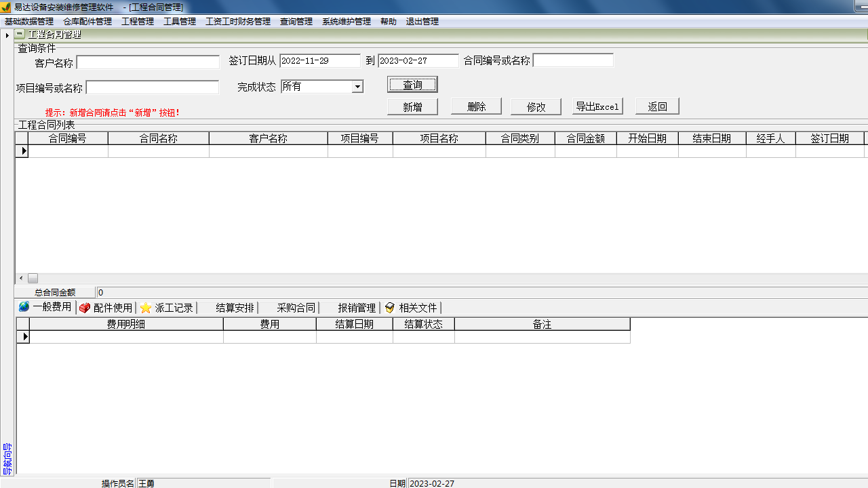Click the 合同金额 column header
The image size is (868, 488).
[x=585, y=138]
